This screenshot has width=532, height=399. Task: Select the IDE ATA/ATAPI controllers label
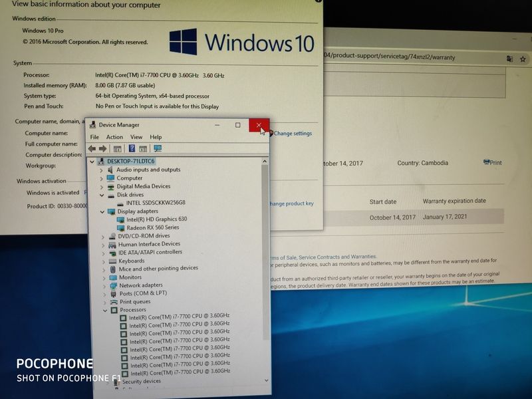tap(150, 253)
